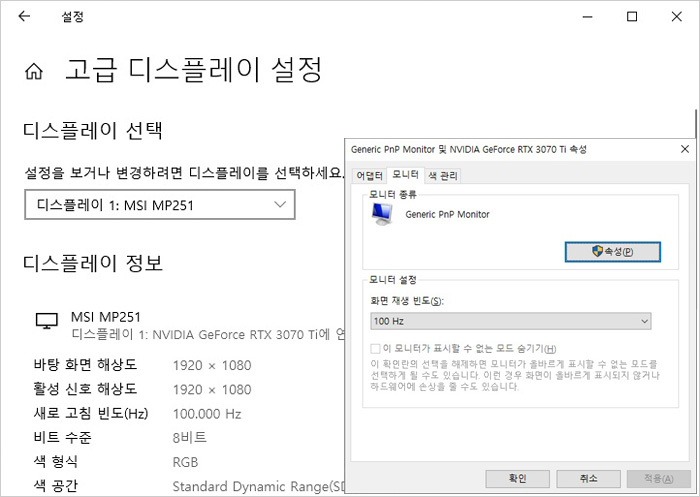Click the dialog title 'Generic PnP Monitor 및 NVIDIA...'
This screenshot has height=497, width=700.
469,149
